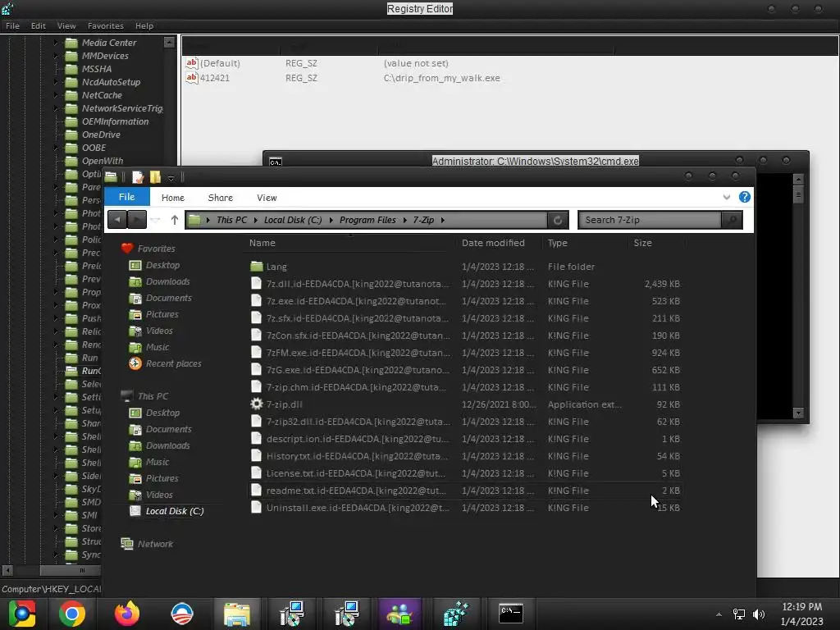Select This PC in address breadcrumb
840x630 pixels.
click(x=231, y=220)
